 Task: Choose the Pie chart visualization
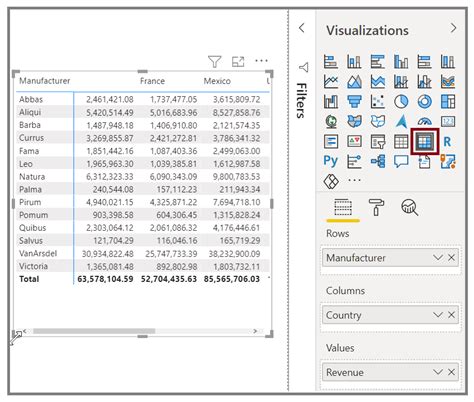(x=401, y=102)
